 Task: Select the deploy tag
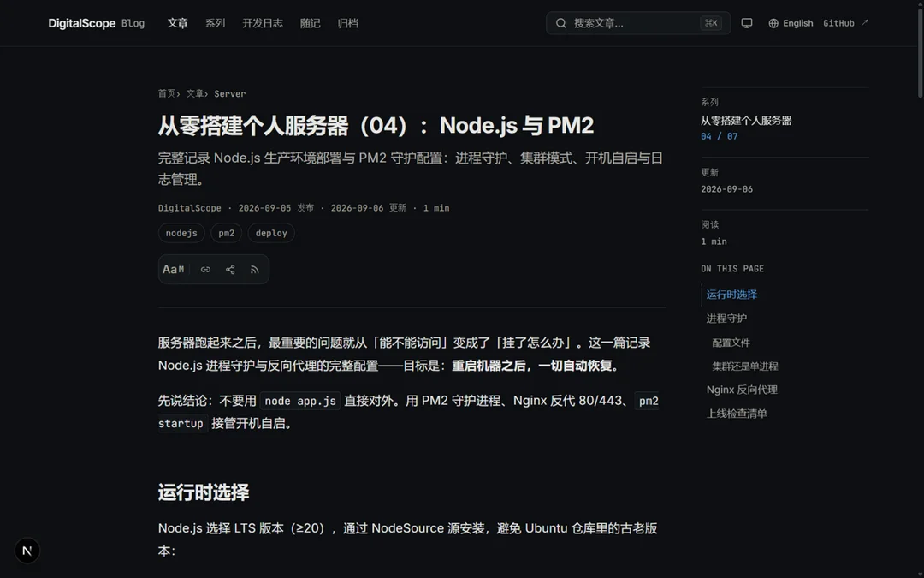tap(271, 233)
